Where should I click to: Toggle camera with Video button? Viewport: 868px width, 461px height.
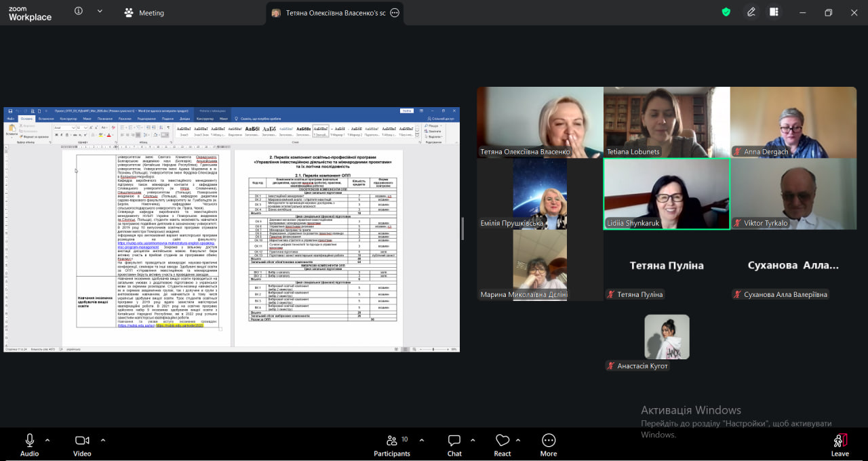(82, 445)
